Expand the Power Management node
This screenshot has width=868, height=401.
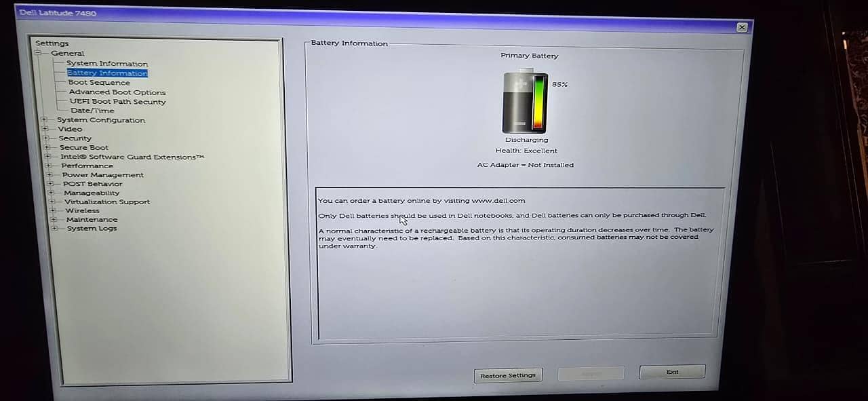click(50, 174)
